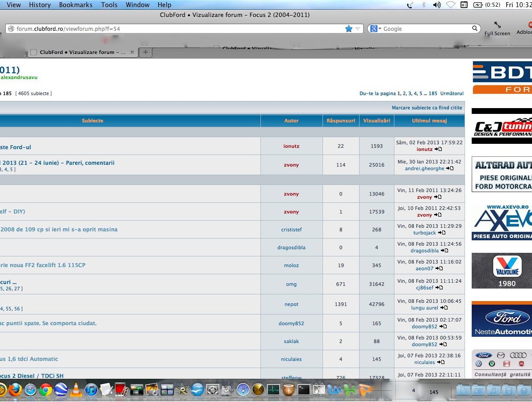The image size is (532, 402).
Task: Click the Valvoline 1980 ad banner
Action: pyautogui.click(x=501, y=271)
